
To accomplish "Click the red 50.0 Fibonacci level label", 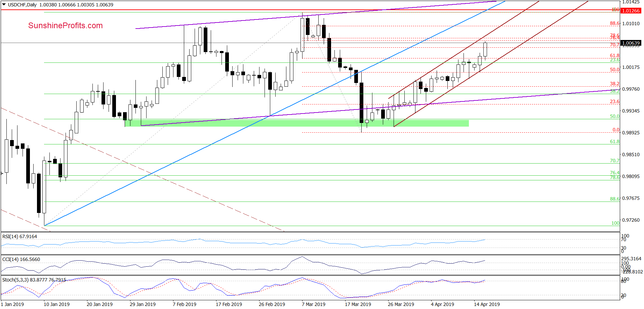I will [615, 70].
